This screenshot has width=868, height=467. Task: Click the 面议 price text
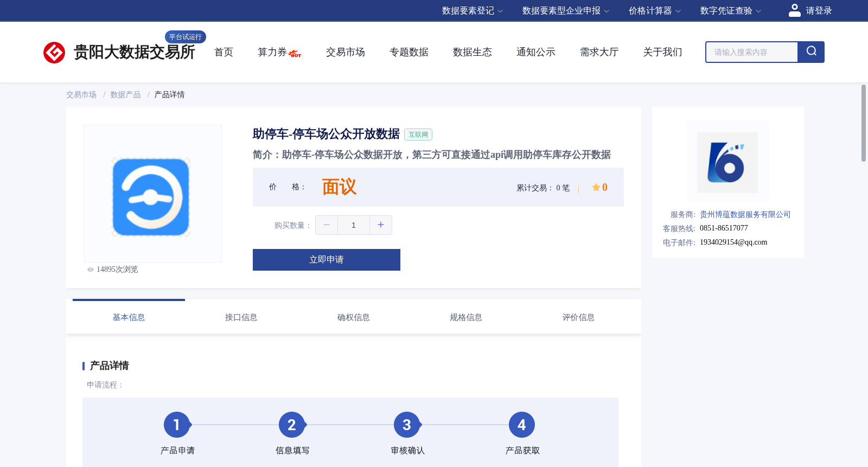pyautogui.click(x=340, y=187)
